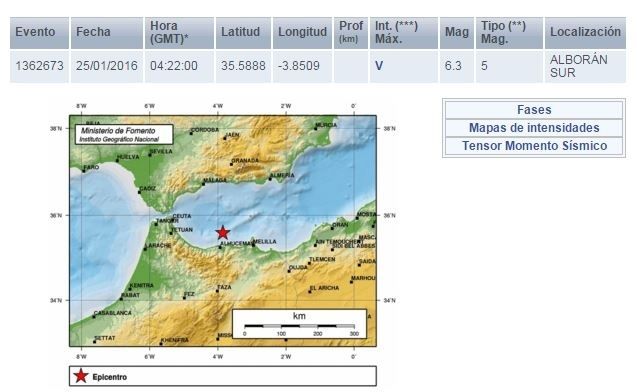Screen dimensions: 637x392
Task: Click the Ministerio de Fomento map label
Action: [x=124, y=134]
